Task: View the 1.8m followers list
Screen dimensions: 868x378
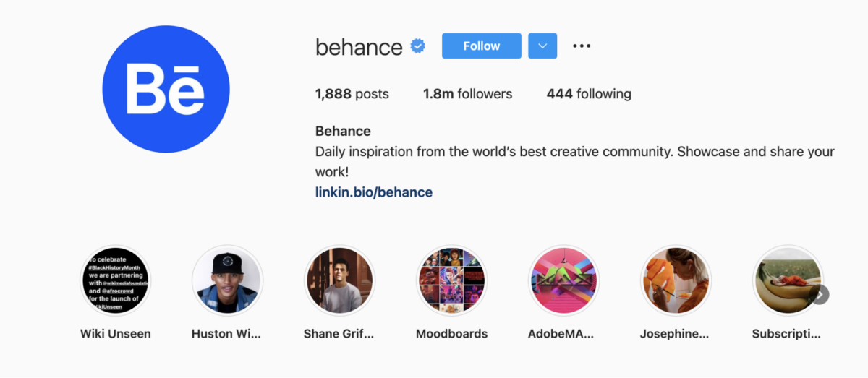Action: click(x=467, y=94)
